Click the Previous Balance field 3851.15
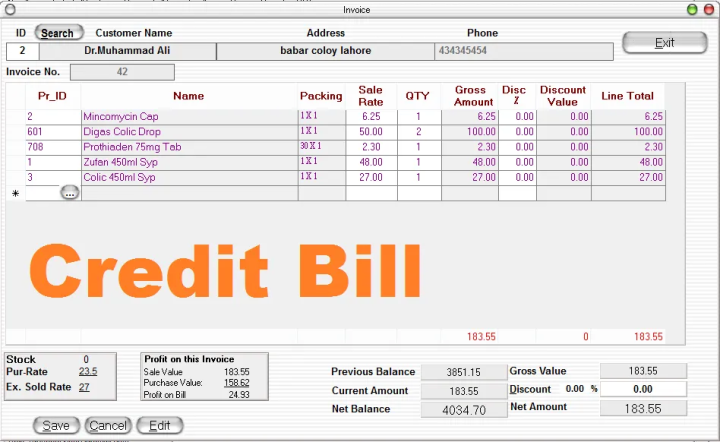The image size is (720, 442). pos(464,372)
